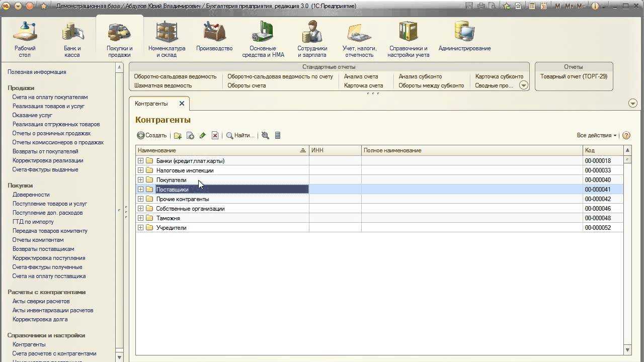Click the info icon in title bar
644x362 pixels.
pyautogui.click(x=596, y=6)
